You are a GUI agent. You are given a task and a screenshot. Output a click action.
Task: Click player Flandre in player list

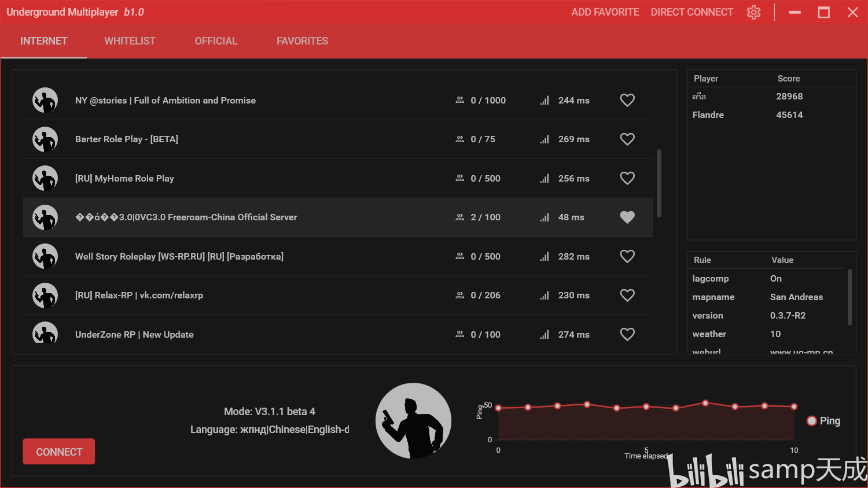(708, 115)
